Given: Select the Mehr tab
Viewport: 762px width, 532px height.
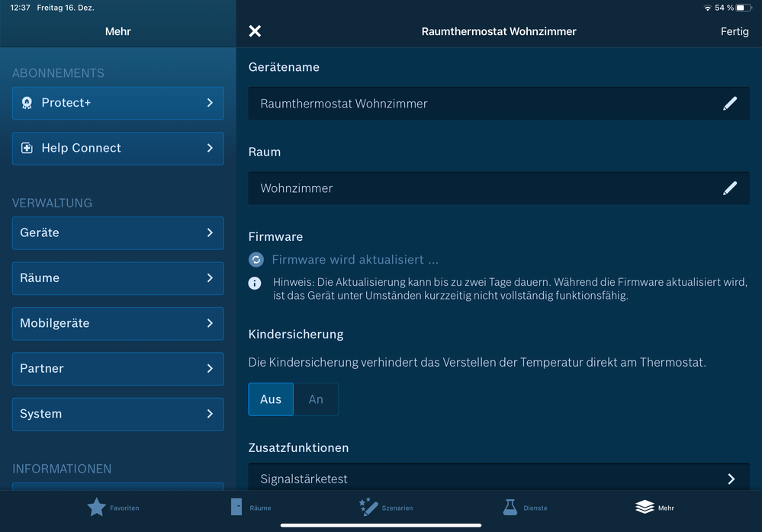Looking at the screenshot, I should tap(654, 507).
